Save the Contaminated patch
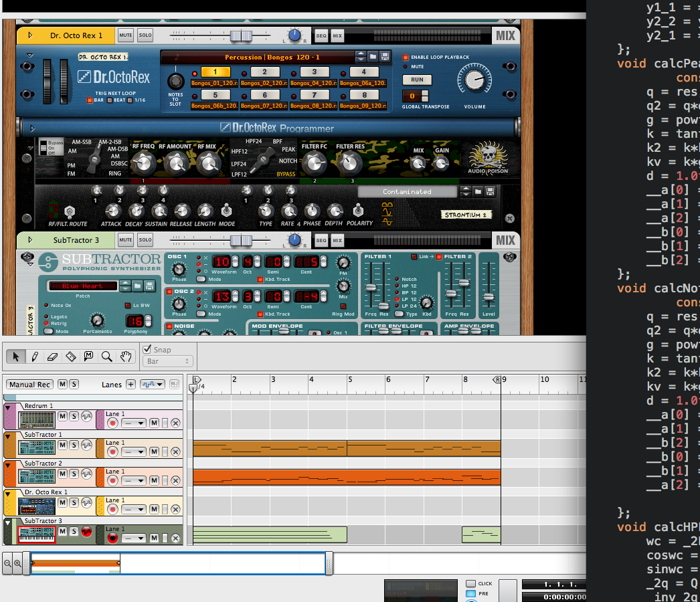 click(490, 191)
